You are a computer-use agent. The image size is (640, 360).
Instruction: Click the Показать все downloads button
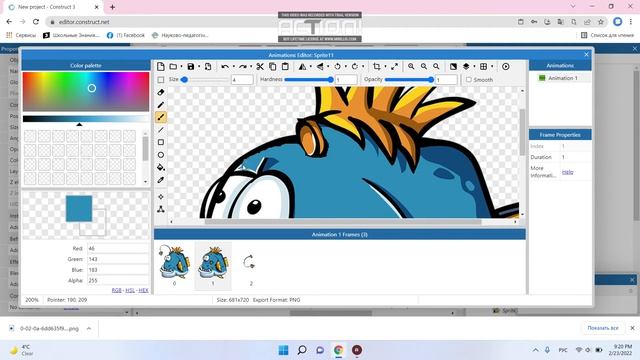click(x=603, y=328)
